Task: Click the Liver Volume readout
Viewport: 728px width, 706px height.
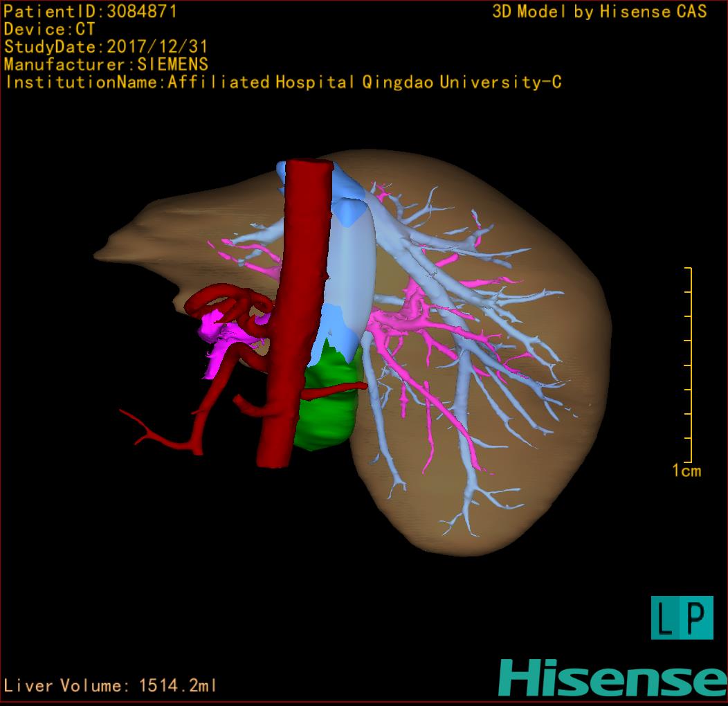Action: point(111,686)
